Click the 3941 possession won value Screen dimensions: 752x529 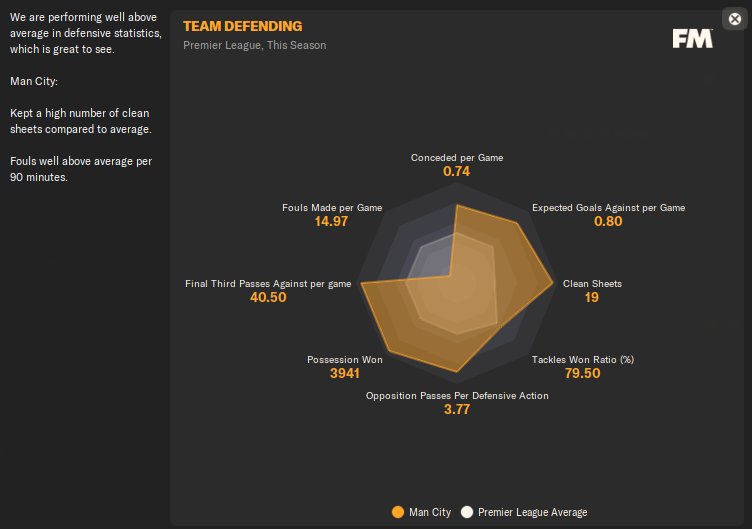click(343, 374)
